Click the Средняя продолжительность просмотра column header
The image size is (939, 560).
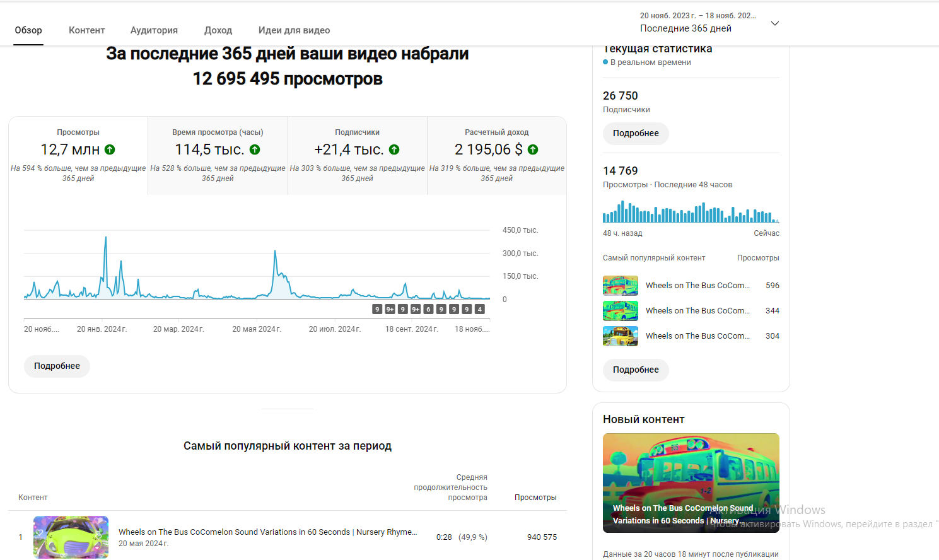point(450,487)
